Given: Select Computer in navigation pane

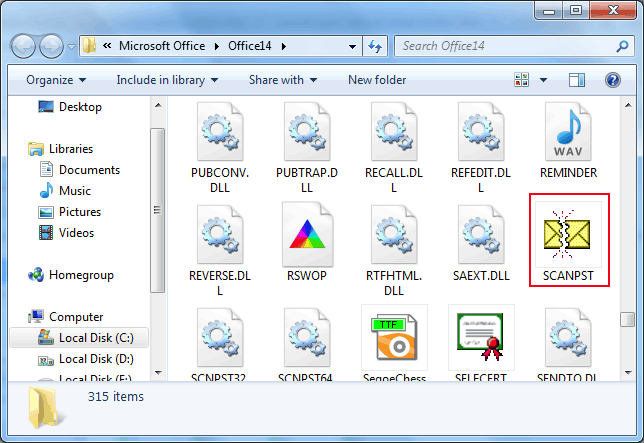Looking at the screenshot, I should pos(66,317).
